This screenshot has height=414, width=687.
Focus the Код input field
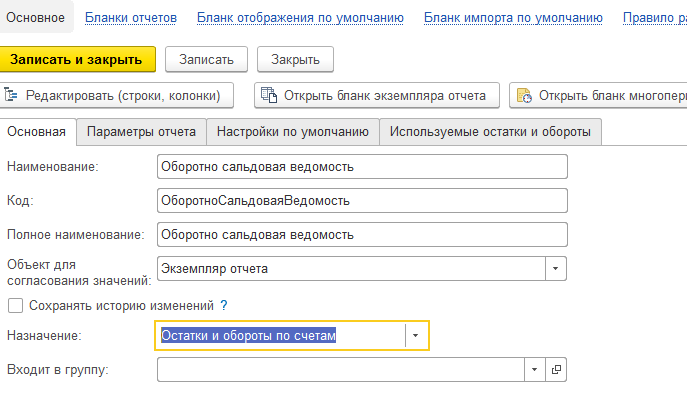pos(362,201)
